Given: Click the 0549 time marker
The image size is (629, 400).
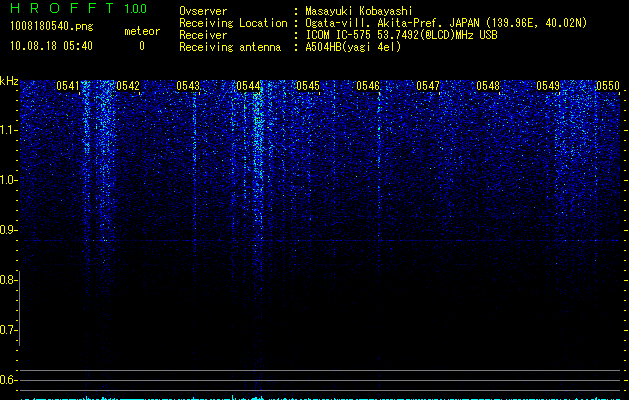Looking at the screenshot, I should 548,86.
